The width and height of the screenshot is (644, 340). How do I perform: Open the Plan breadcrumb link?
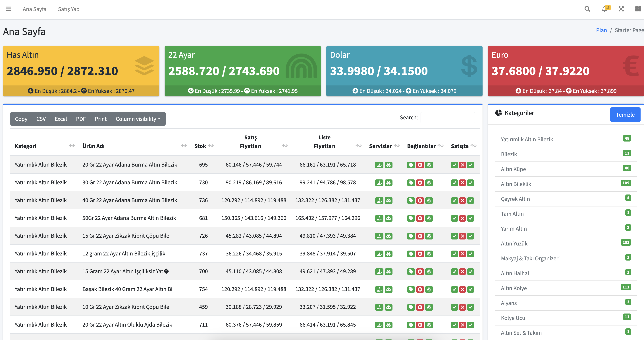pos(601,30)
